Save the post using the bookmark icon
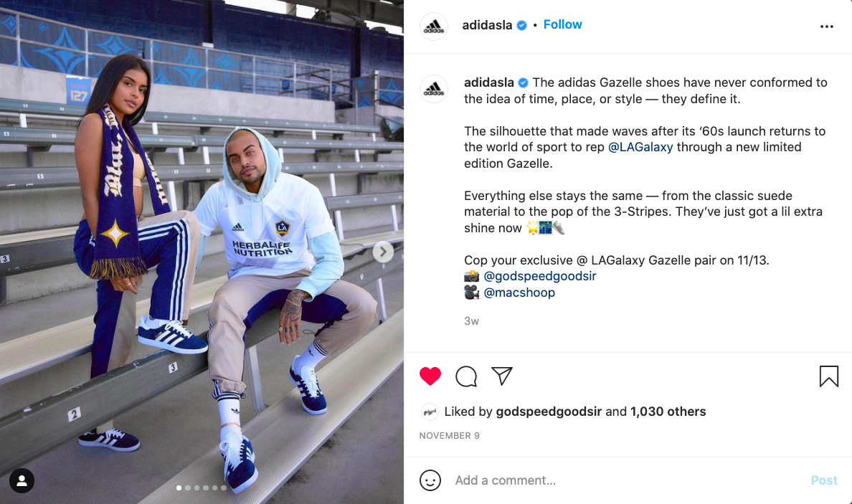 point(828,376)
